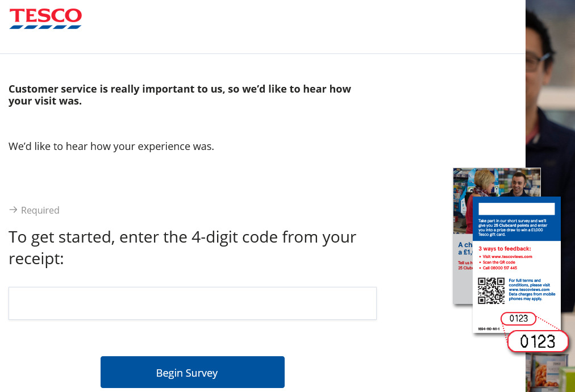Click the blue stripes beneath the Tesco logo

coord(45,26)
